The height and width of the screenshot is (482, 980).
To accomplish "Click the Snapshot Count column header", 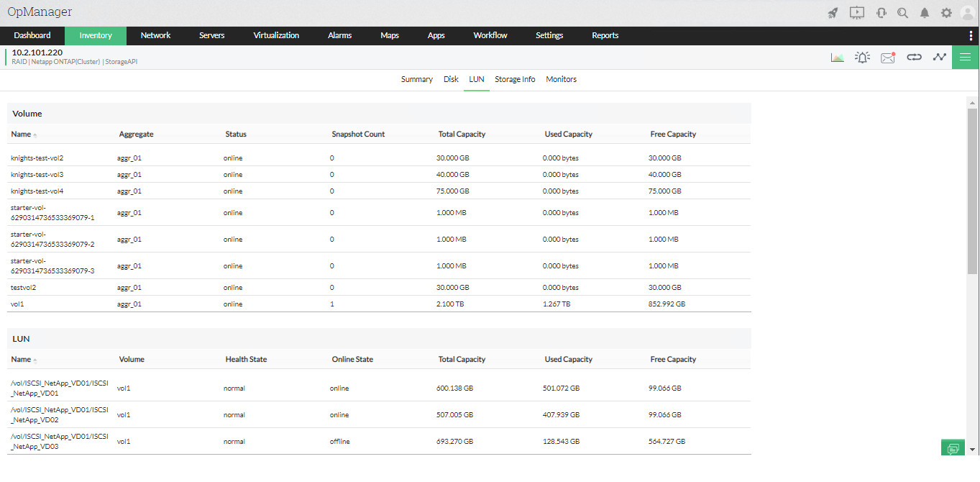I will coord(358,135).
